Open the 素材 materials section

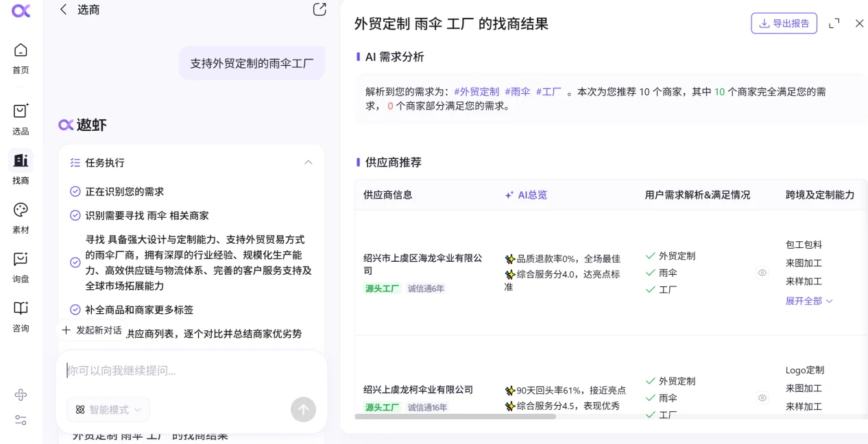(x=21, y=219)
